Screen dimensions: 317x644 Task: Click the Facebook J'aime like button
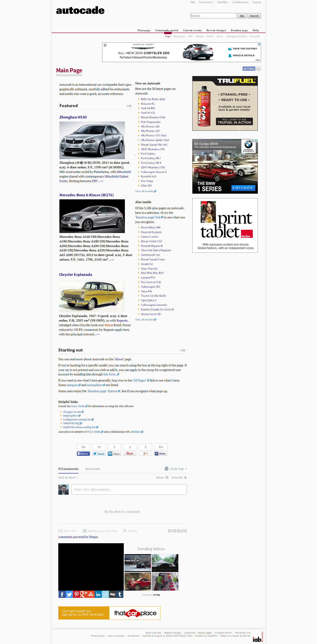pos(249,68)
